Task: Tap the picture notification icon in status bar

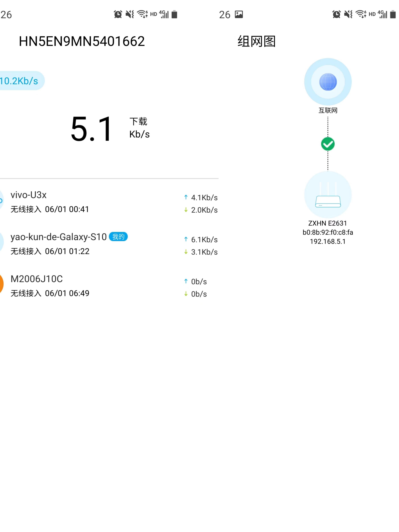Action: (239, 14)
